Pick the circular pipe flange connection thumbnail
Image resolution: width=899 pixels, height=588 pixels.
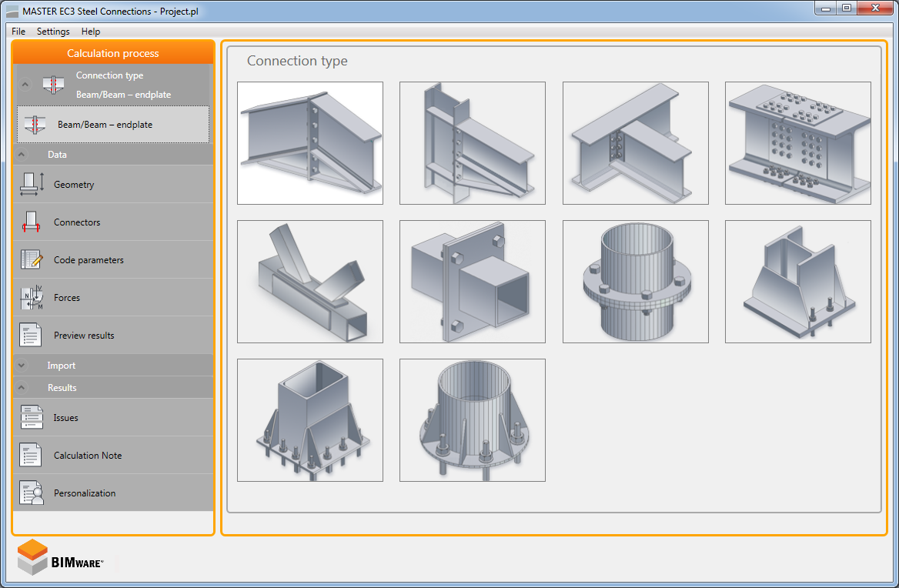tap(635, 282)
